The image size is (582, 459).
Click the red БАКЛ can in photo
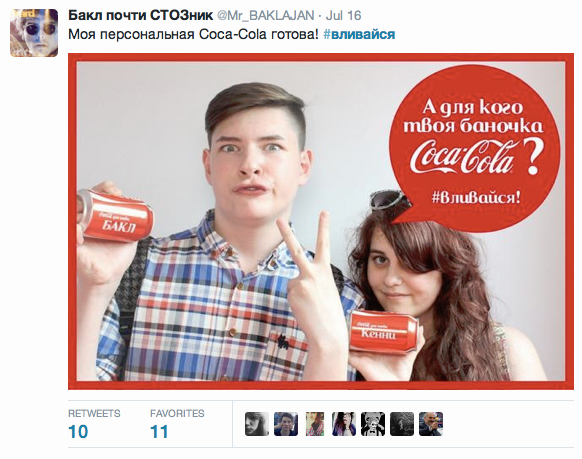[x=116, y=216]
